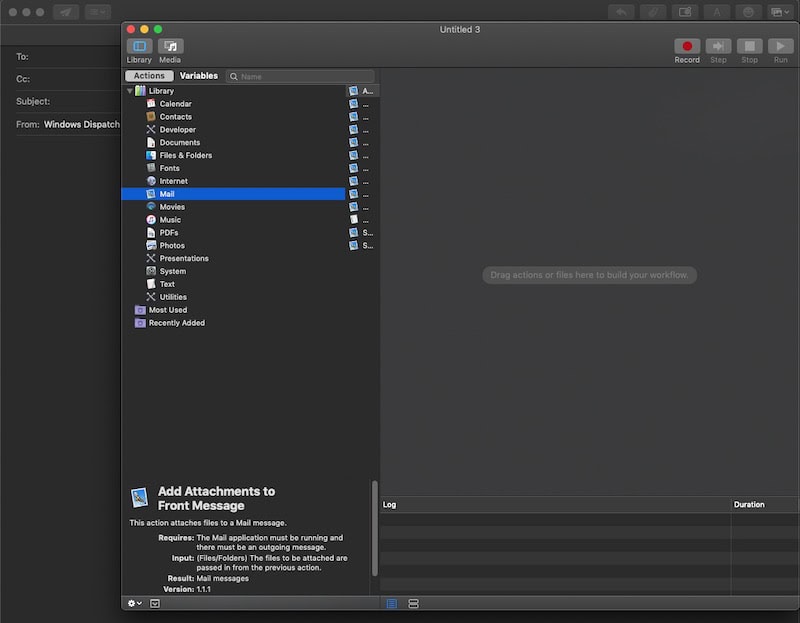Toggle the Library panel button
This screenshot has width=800, height=623.
tap(139, 46)
